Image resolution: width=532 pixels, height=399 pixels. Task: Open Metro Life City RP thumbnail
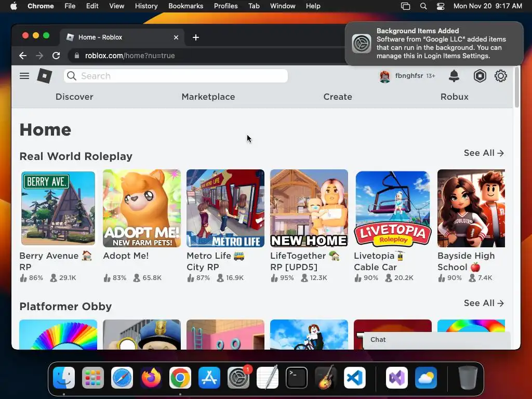tap(225, 208)
